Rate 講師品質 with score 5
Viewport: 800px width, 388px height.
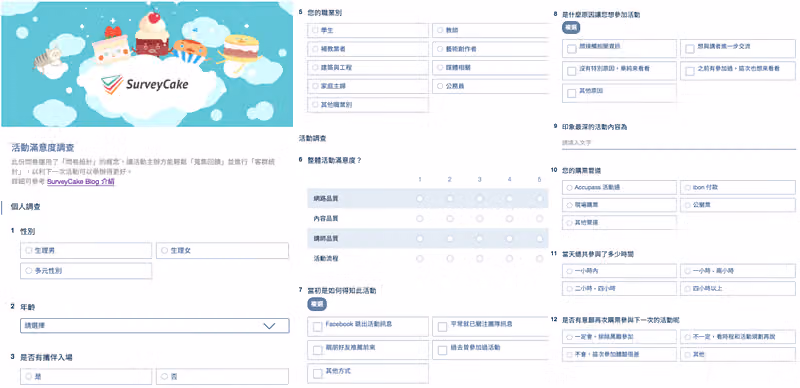tap(540, 238)
